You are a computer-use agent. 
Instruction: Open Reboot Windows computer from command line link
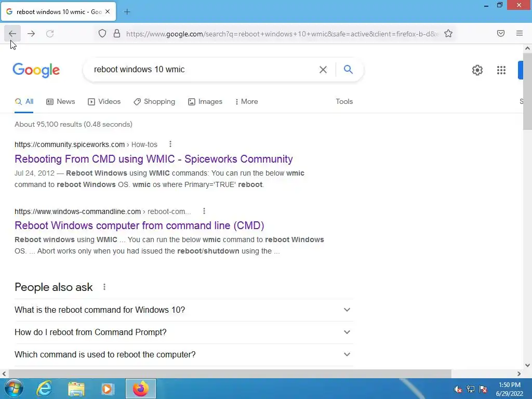coord(139,225)
